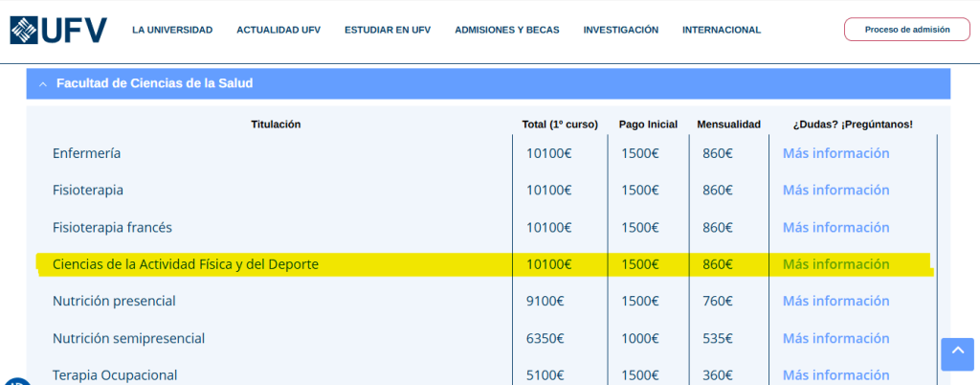980x385 pixels.
Task: Click the ¿Dudas? ¡Pregúntanos! header
Action: (x=853, y=125)
